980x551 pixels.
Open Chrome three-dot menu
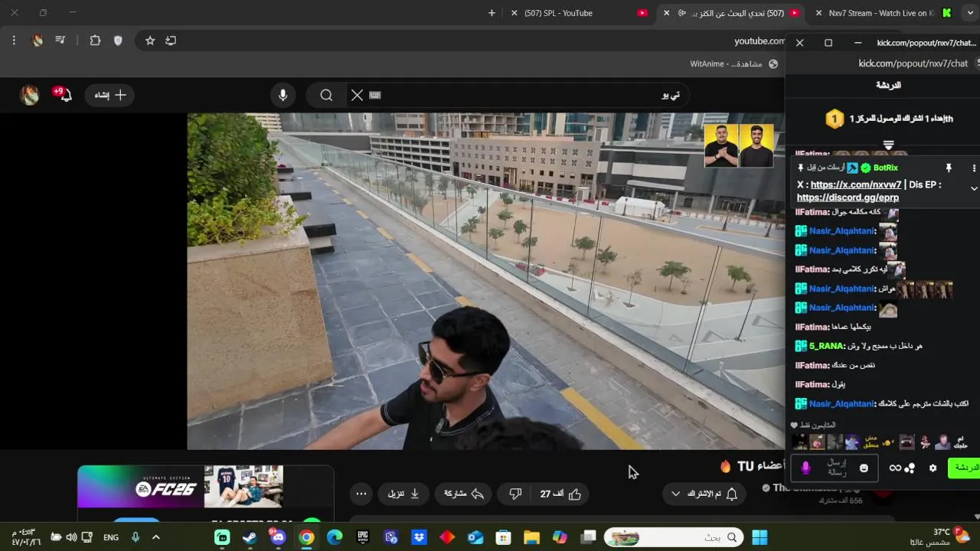[x=14, y=41]
